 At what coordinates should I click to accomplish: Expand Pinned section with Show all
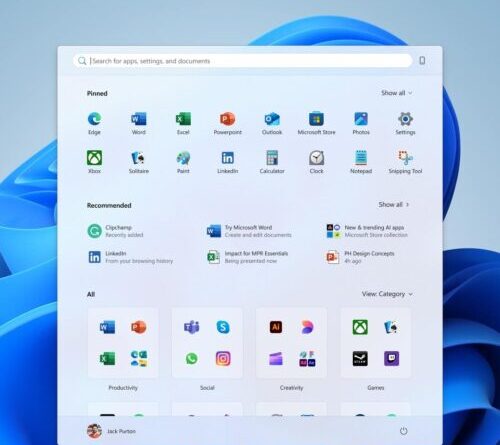397,93
